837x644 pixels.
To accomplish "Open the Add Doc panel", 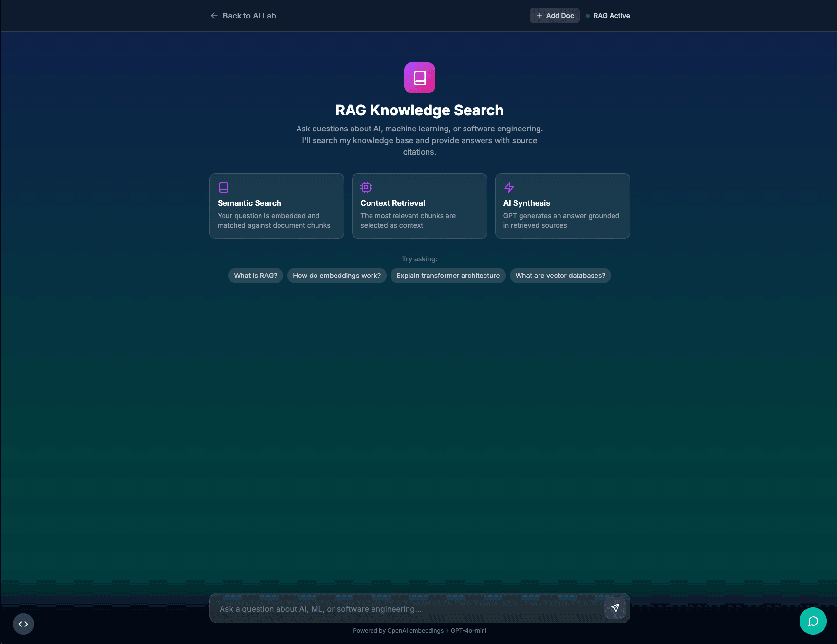I will click(x=555, y=15).
